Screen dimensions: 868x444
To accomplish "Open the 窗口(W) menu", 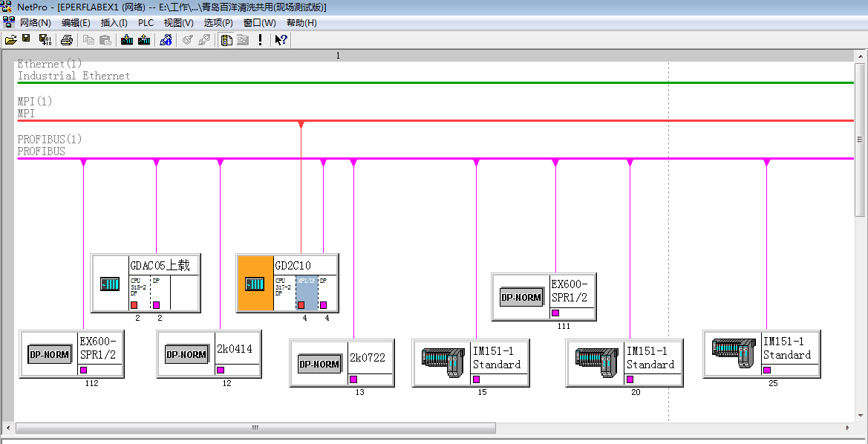I will (260, 23).
